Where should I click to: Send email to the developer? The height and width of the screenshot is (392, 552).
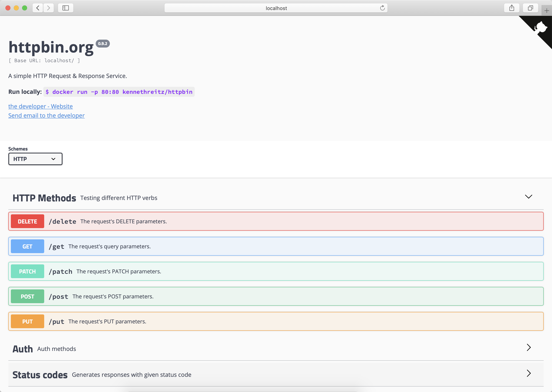coord(46,116)
